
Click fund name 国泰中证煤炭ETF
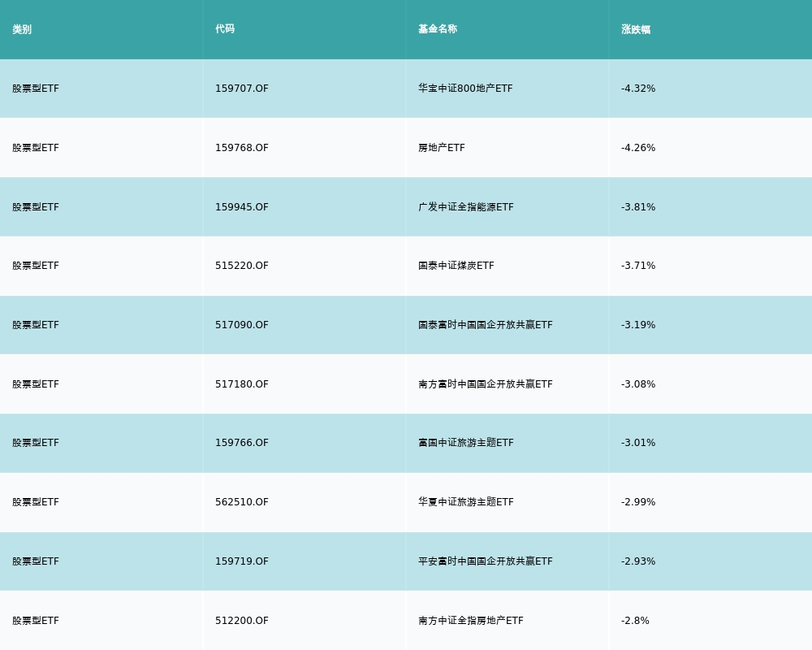[456, 266]
